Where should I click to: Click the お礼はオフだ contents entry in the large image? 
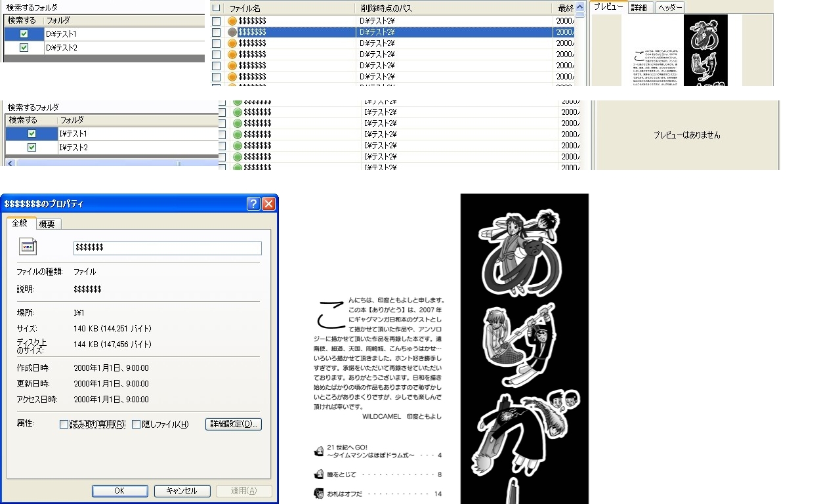pyautogui.click(x=378, y=493)
